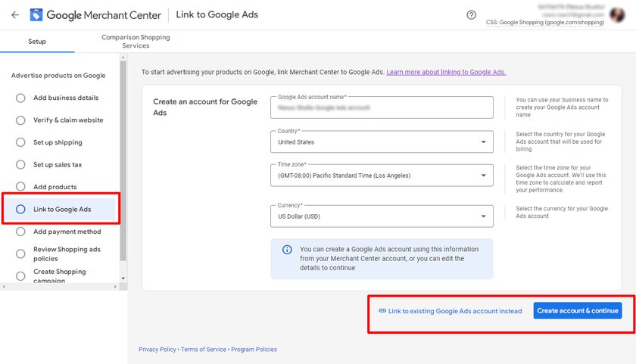Image resolution: width=636 pixels, height=364 pixels.
Task: Select the Link to Google Ads step circle
Action: [20, 209]
